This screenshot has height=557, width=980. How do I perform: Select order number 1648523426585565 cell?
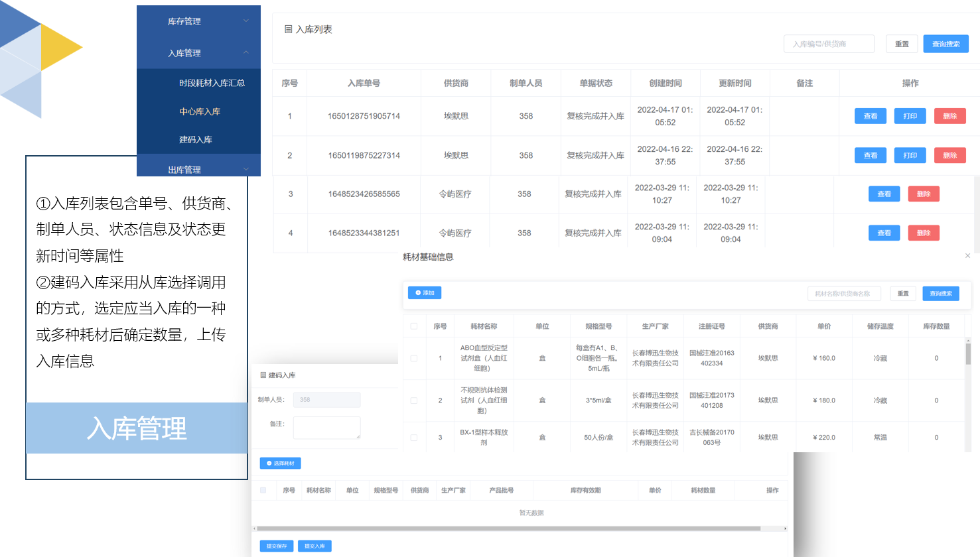click(364, 194)
